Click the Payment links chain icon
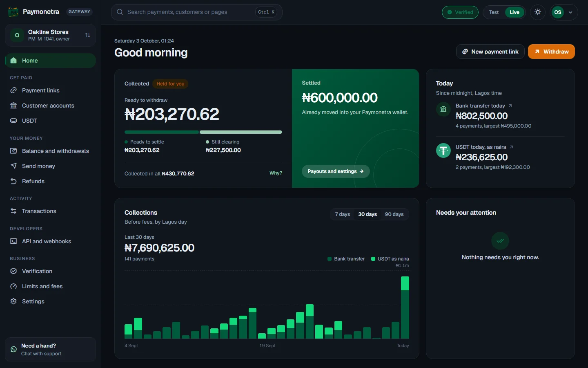 [x=13, y=90]
